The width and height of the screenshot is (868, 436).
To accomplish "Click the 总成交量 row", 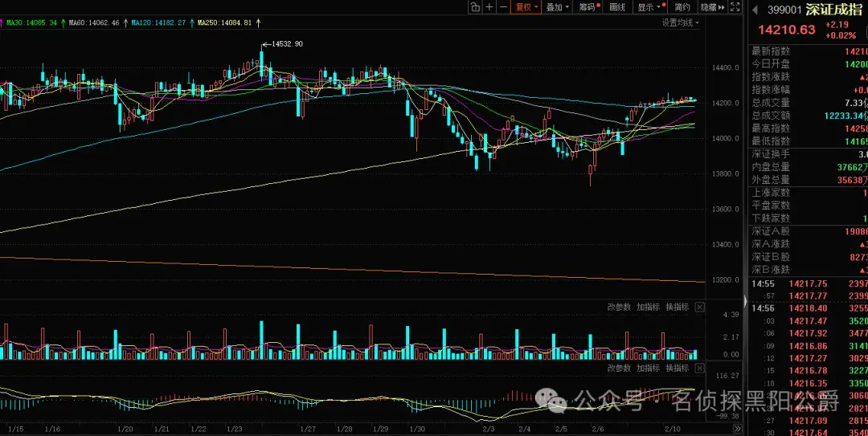I will pos(809,103).
